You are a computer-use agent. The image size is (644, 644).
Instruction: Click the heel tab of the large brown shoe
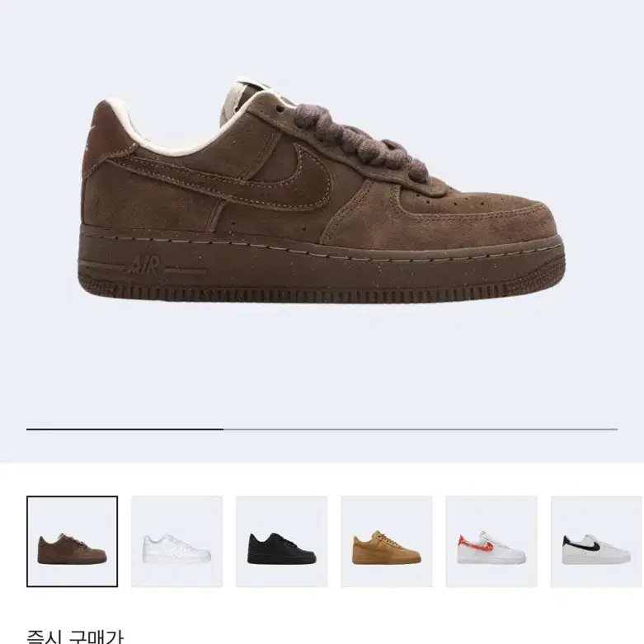click(105, 135)
